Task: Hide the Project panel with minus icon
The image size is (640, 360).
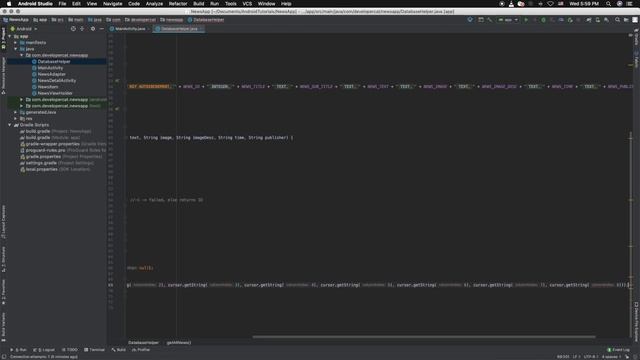Action: click(x=102, y=29)
